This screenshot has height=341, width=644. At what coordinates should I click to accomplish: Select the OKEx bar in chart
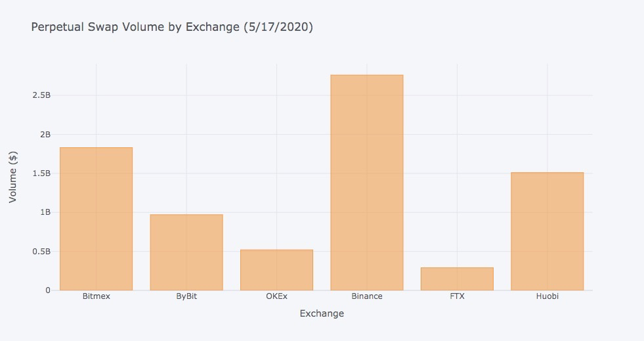276,270
